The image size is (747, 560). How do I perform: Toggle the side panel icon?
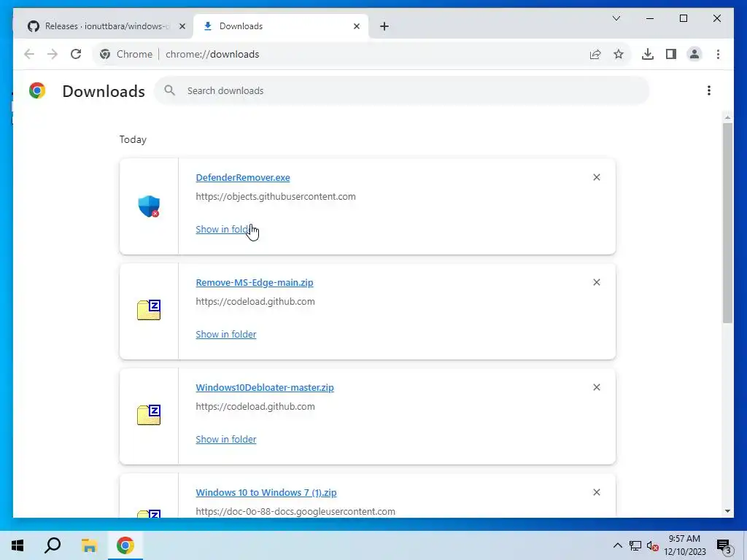click(671, 54)
